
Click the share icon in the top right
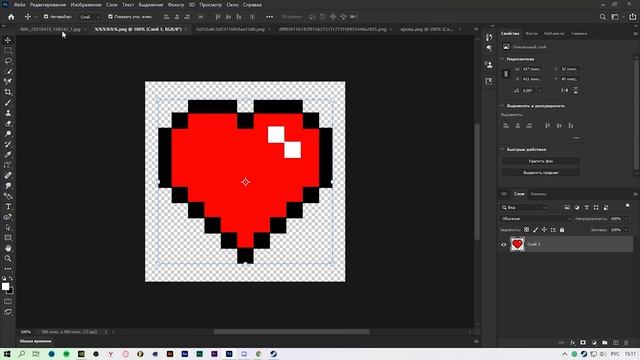632,17
